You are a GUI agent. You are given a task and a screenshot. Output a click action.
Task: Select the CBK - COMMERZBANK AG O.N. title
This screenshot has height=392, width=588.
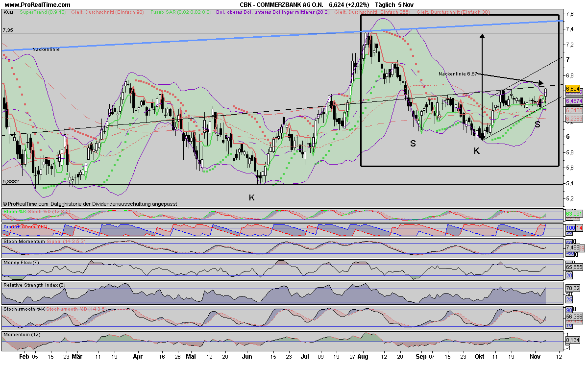tap(282, 5)
